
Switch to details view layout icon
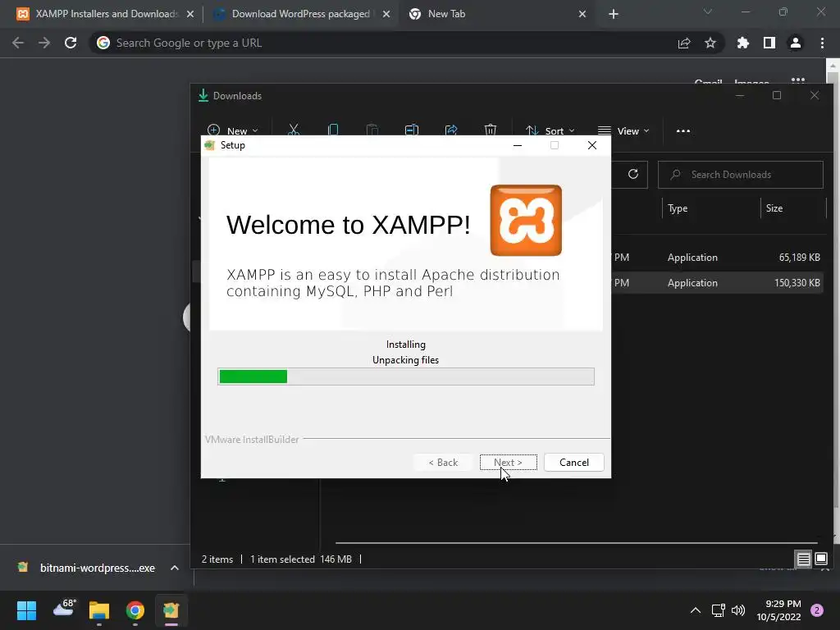(x=804, y=559)
